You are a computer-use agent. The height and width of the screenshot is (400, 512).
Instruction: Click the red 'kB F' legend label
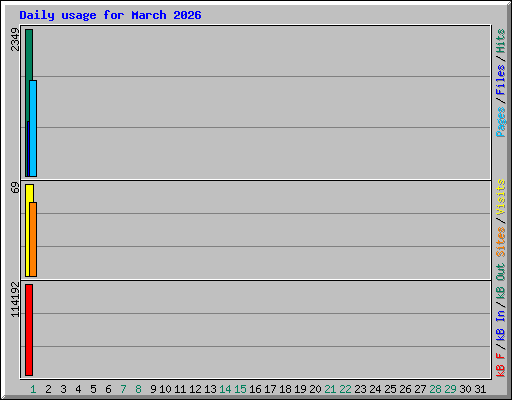click(501, 364)
